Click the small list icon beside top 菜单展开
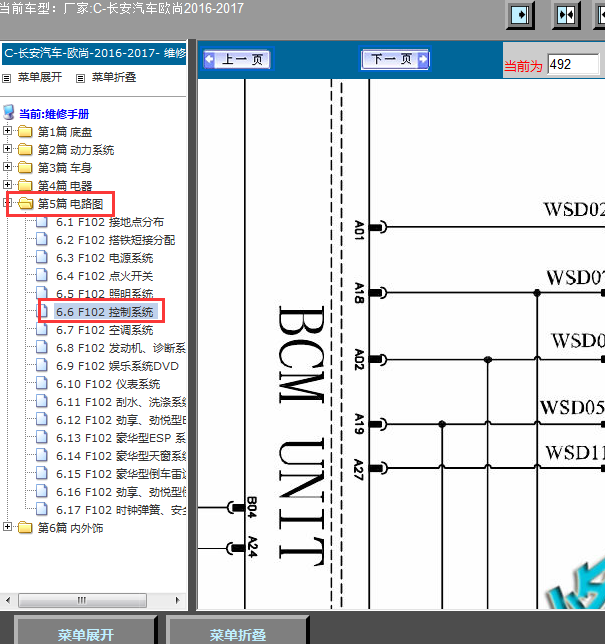Viewport: 605px width, 644px height. tap(7, 78)
